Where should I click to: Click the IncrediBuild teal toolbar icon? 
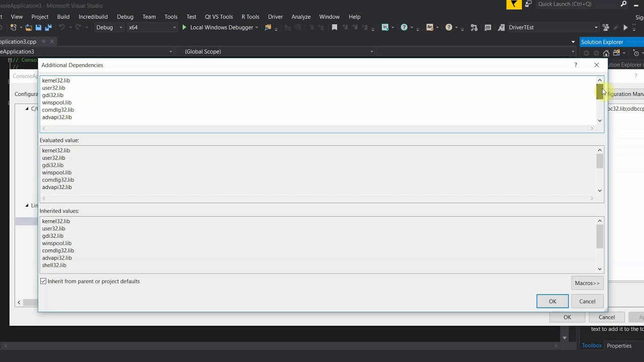click(x=385, y=28)
